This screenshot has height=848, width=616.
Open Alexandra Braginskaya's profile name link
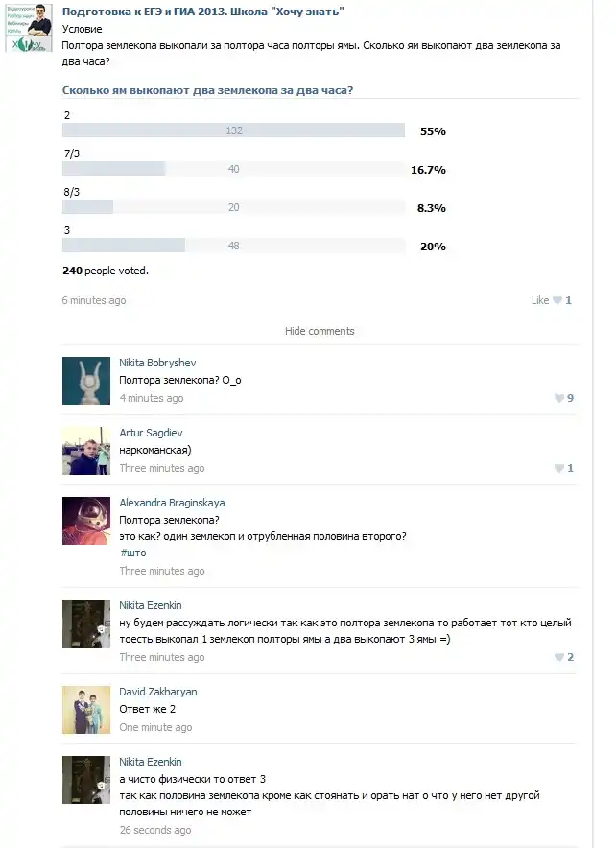[x=172, y=503]
